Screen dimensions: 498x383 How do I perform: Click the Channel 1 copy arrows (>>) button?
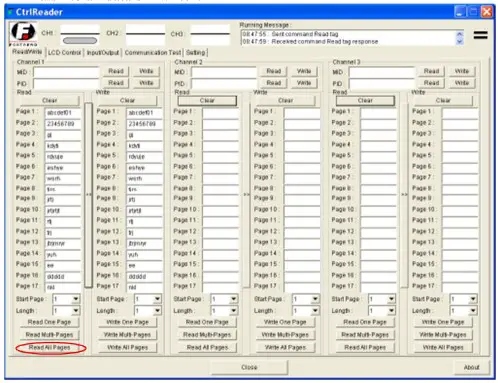coord(88,195)
